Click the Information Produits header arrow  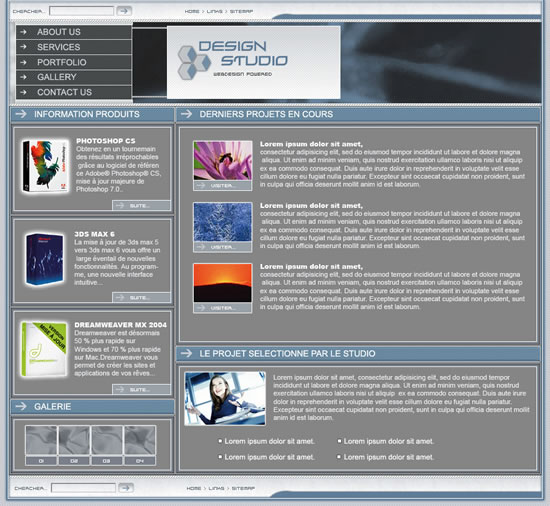(21, 114)
